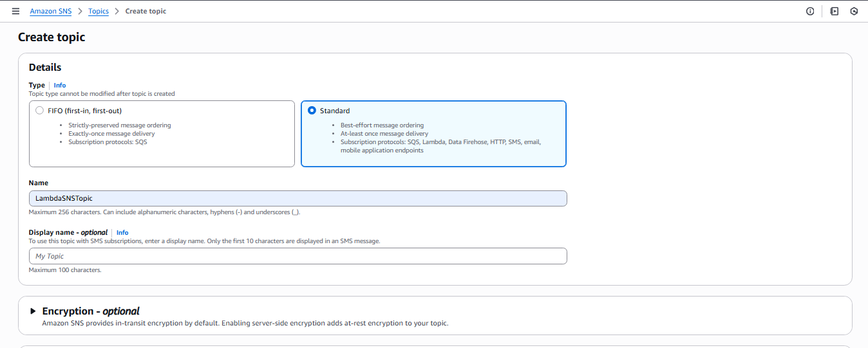Expand the Encryption section with triangle arrow
The height and width of the screenshot is (348, 868).
point(33,311)
